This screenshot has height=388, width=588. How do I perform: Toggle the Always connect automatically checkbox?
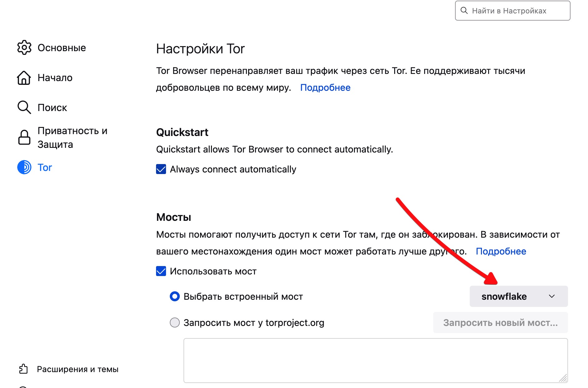click(161, 169)
